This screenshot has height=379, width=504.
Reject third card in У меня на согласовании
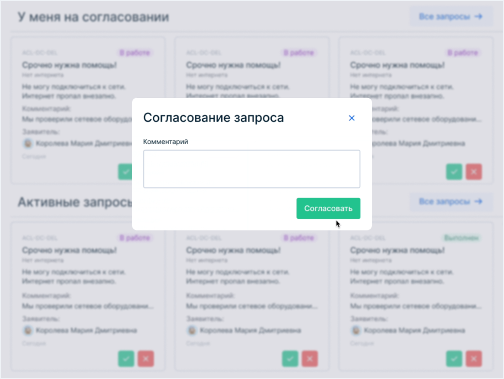(x=474, y=172)
